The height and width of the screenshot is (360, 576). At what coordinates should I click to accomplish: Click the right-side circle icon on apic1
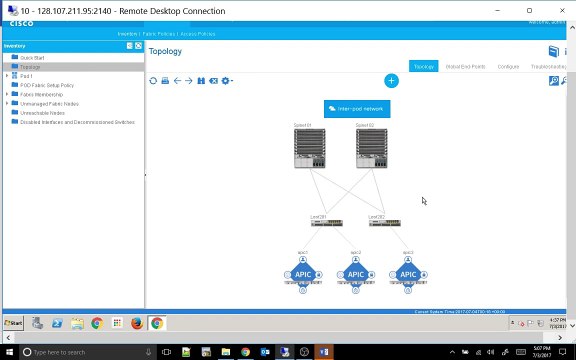pyautogui.click(x=319, y=275)
